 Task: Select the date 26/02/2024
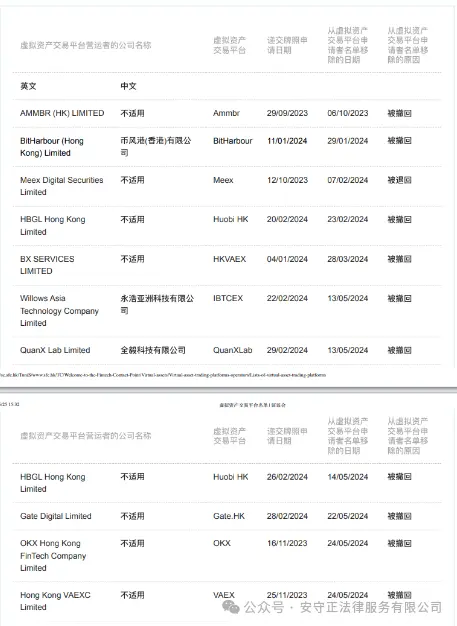click(287, 477)
